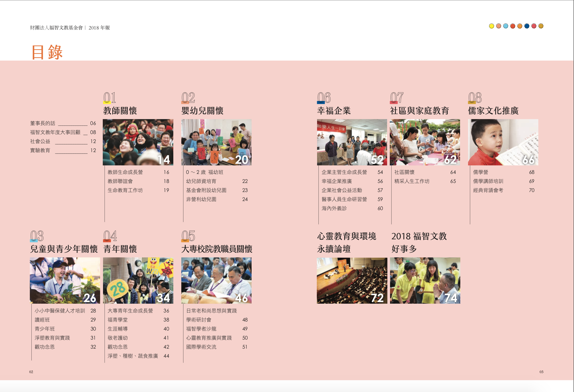Open the 教師關懷 photo numbered 14
The height and width of the screenshot is (392, 574).
point(138,142)
